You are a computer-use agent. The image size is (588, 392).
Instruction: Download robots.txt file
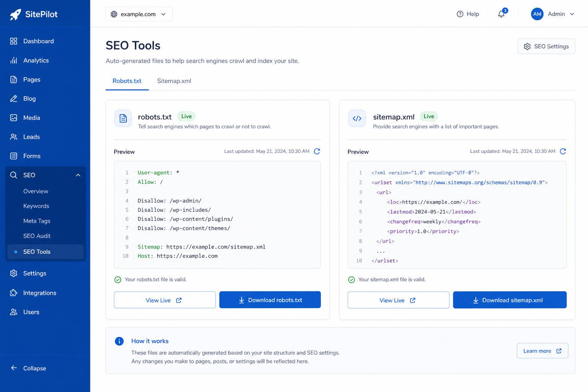[x=270, y=300]
